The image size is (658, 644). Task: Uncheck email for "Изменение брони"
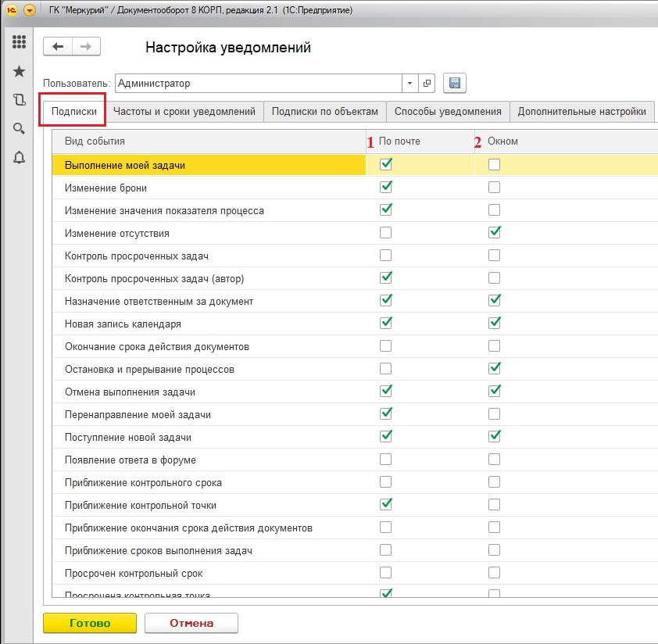coord(385,188)
